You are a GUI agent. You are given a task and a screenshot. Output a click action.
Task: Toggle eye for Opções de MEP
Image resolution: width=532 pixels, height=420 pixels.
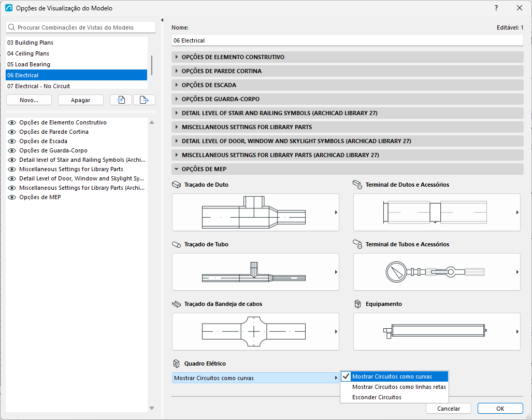pos(12,197)
